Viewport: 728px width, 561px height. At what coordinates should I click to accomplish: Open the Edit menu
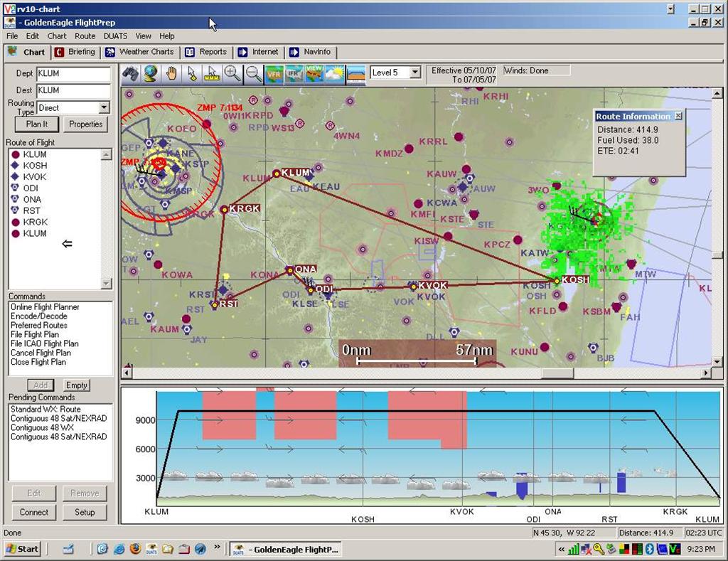(33, 36)
